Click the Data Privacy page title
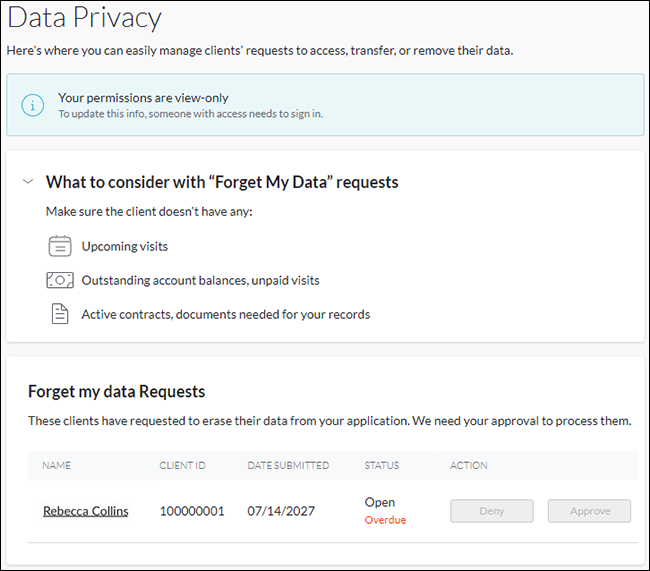This screenshot has width=650, height=571. 85,18
